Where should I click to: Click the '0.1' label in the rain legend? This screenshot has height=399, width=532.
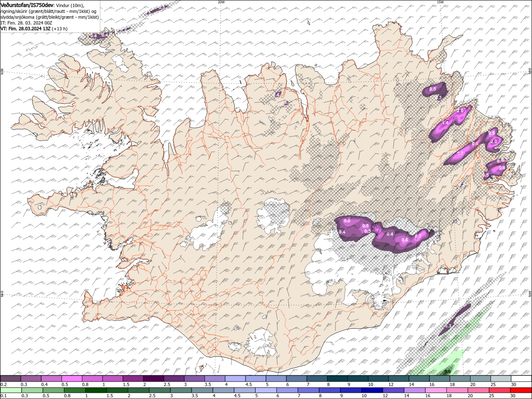coord(3,396)
